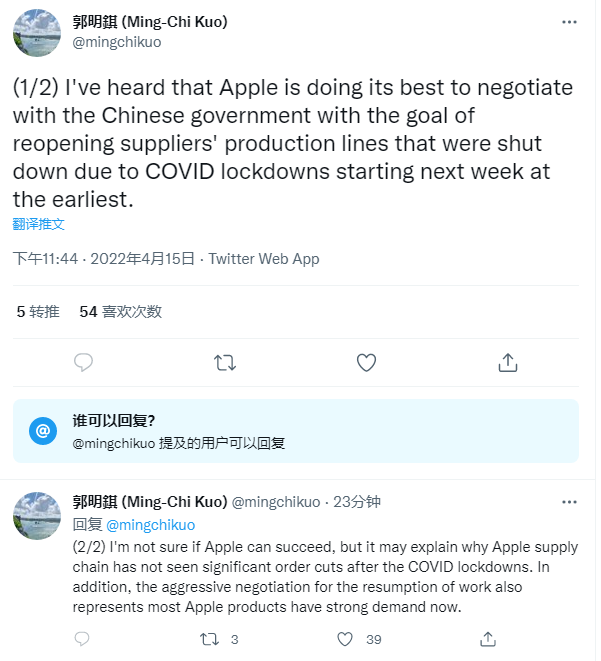Image resolution: width=601 pixels, height=661 pixels.
Task: Click the @mingchikuo handle under the author name
Action: [117, 42]
